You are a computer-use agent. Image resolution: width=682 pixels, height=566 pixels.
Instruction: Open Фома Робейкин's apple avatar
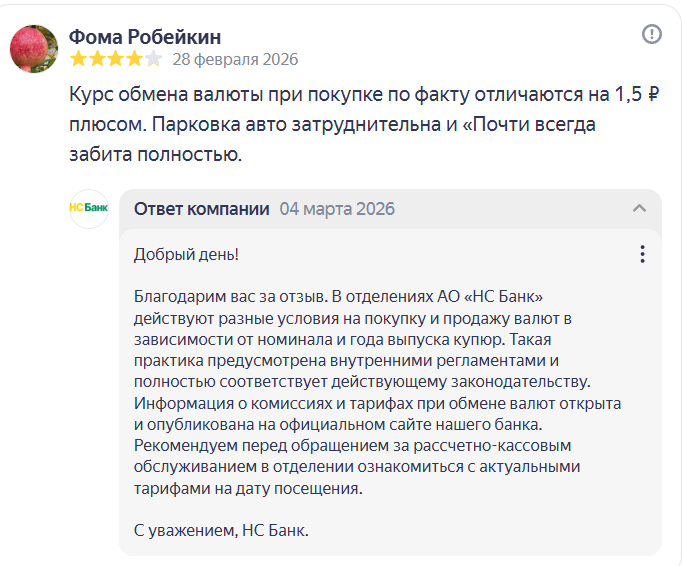[34, 48]
